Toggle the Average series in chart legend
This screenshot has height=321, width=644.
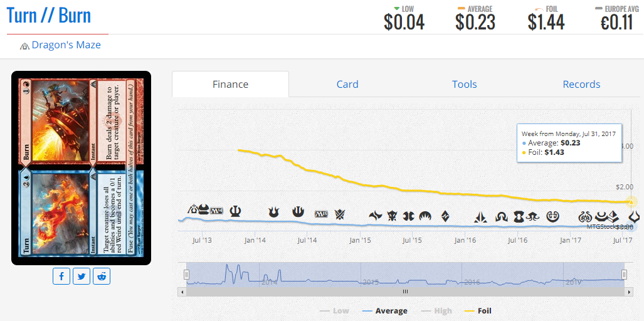coord(385,311)
